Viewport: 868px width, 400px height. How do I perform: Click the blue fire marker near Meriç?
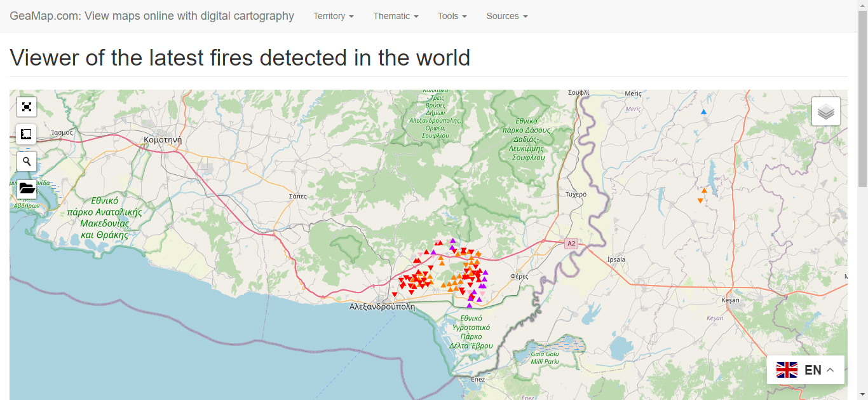tap(703, 112)
